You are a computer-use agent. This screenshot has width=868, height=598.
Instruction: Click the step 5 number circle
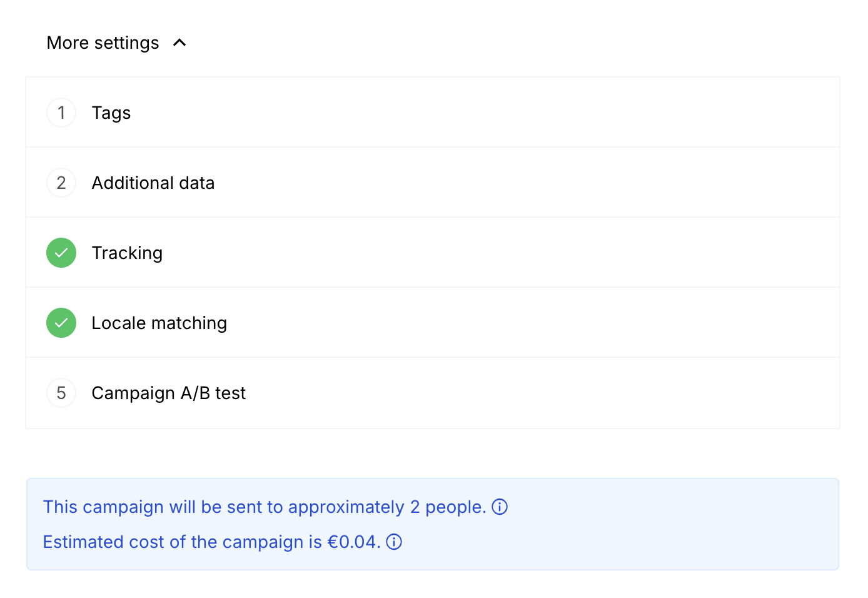point(61,393)
